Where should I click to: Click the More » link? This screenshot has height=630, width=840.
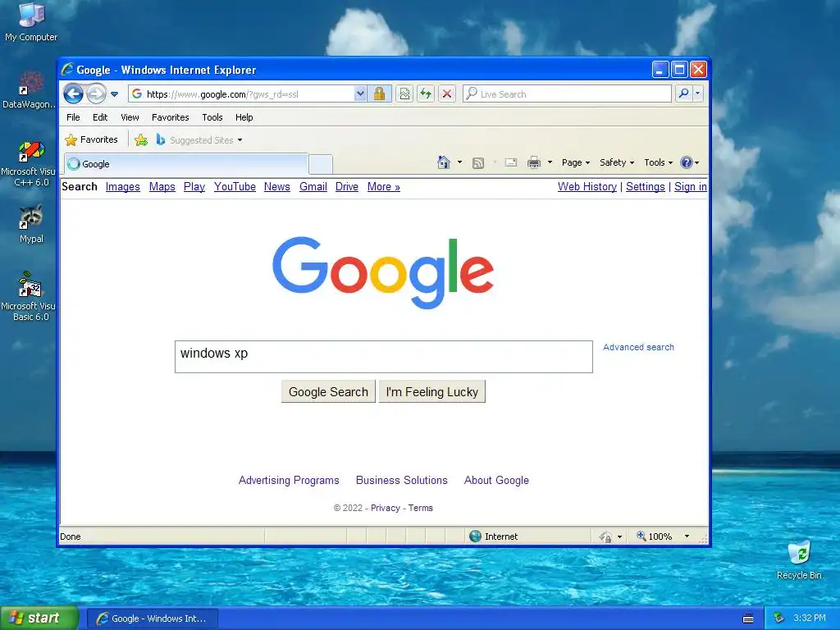[x=384, y=186]
